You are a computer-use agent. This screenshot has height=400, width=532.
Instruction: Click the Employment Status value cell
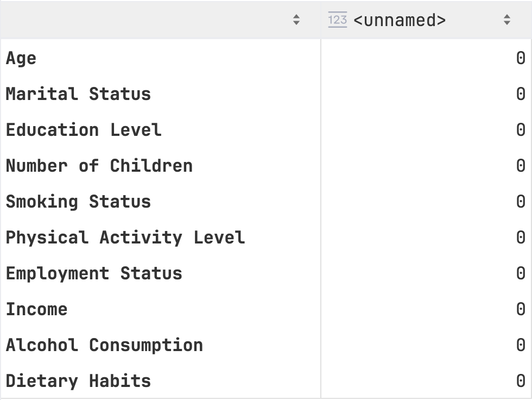pyautogui.click(x=426, y=274)
